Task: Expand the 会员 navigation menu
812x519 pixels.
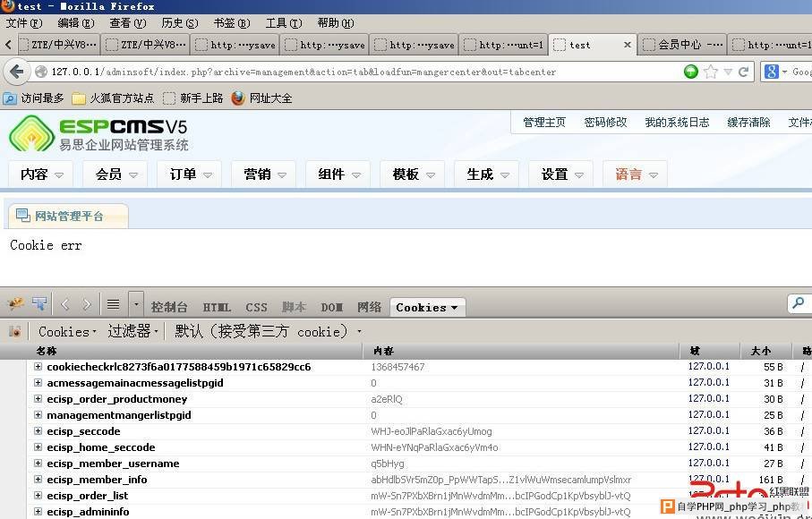Action: 116,174
